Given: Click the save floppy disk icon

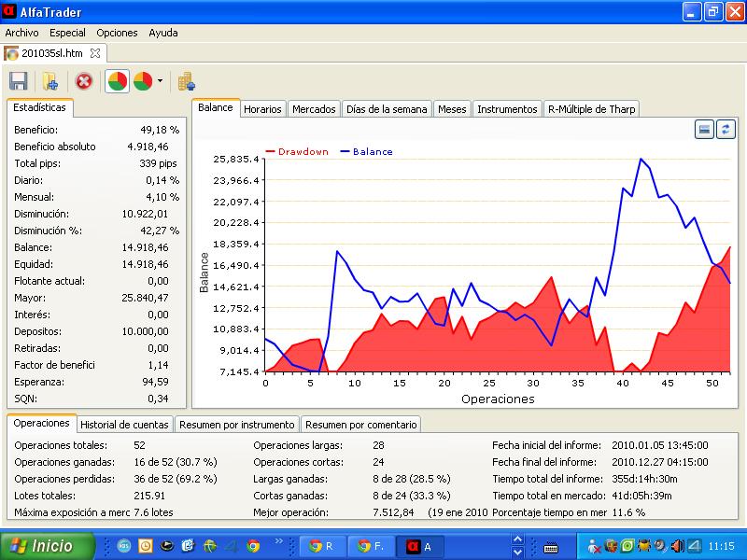Looking at the screenshot, I should pos(18,81).
